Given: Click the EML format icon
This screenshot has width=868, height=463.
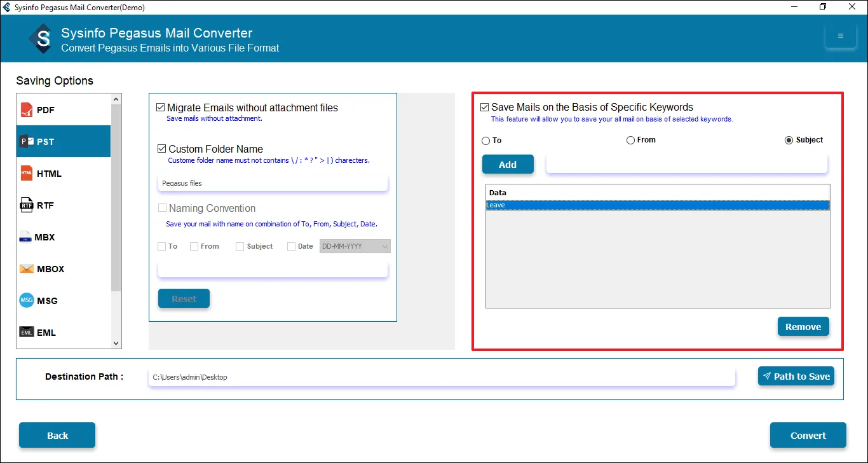Looking at the screenshot, I should coord(26,332).
